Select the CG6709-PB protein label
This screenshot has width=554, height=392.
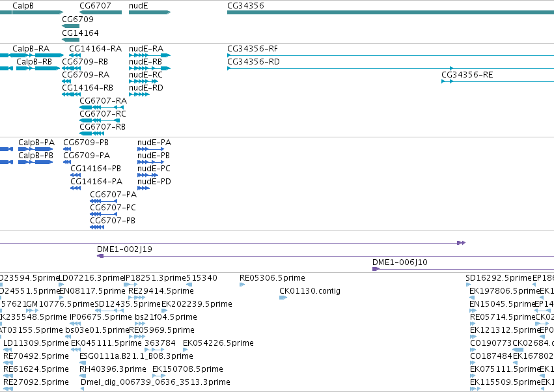point(86,143)
